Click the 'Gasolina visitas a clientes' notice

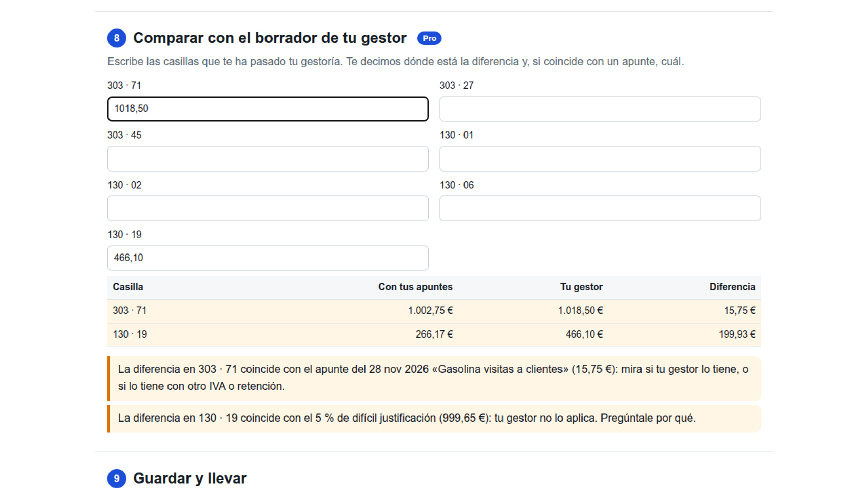tap(434, 378)
